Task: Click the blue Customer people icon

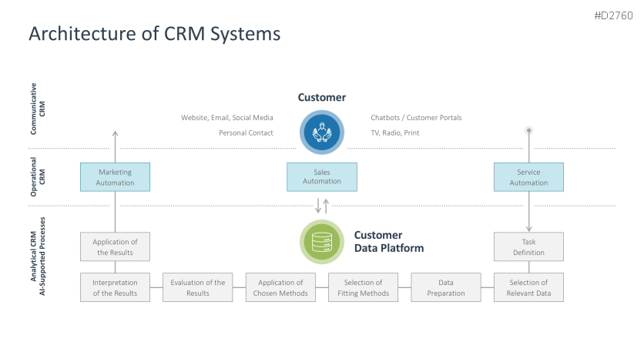Action: coord(321,130)
